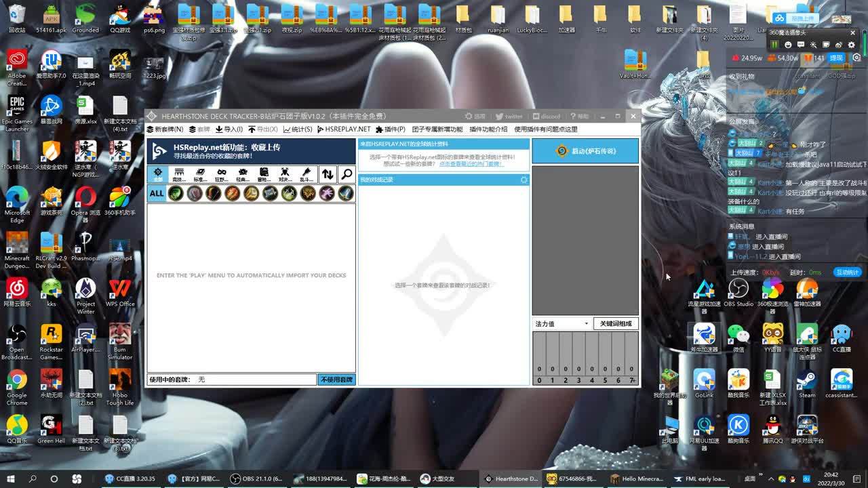Select the 狂野 wild deck filter icon
Image resolution: width=868 pixels, height=488 pixels.
221,174
